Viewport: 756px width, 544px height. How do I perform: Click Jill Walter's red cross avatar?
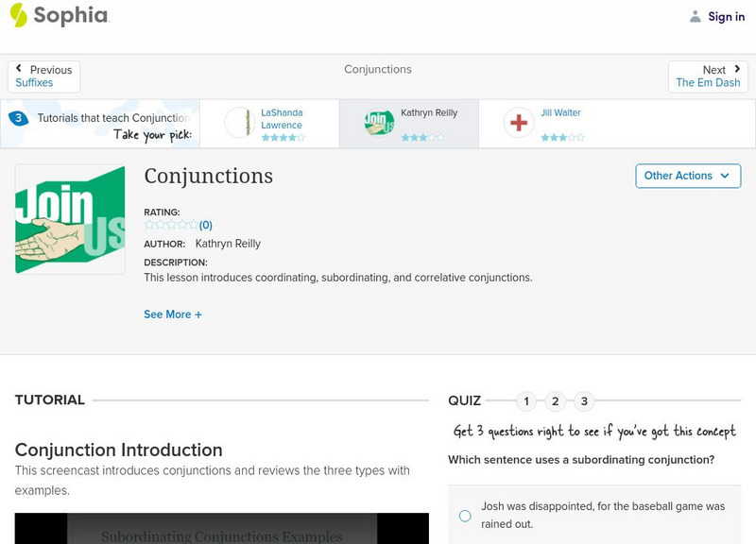[519, 123]
